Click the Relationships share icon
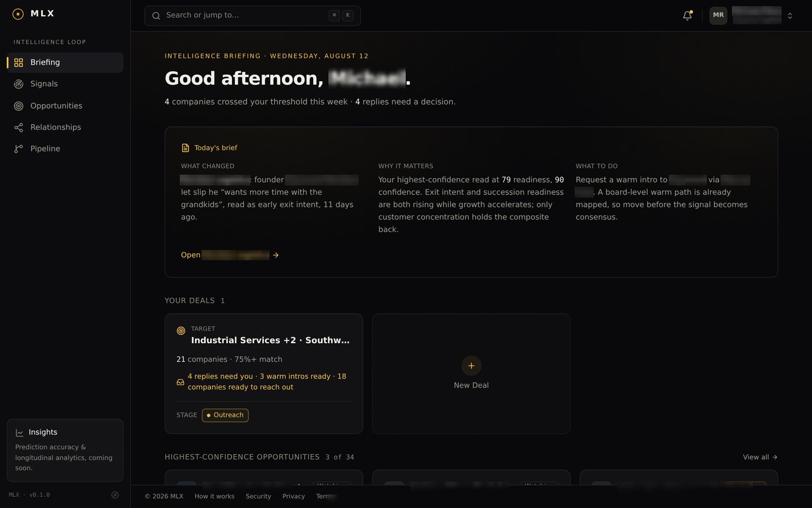The height and width of the screenshot is (508, 812). tap(19, 127)
